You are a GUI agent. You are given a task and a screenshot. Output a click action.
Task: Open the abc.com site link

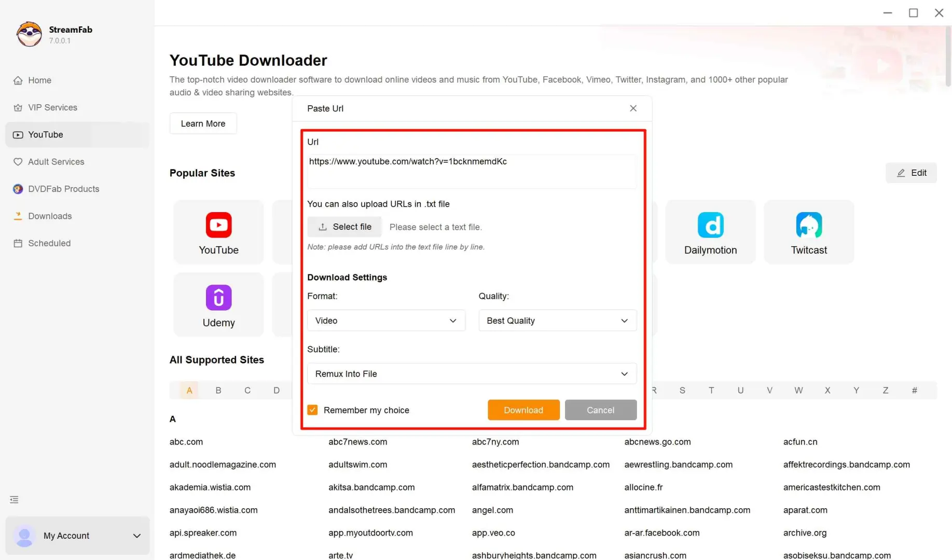186,442
